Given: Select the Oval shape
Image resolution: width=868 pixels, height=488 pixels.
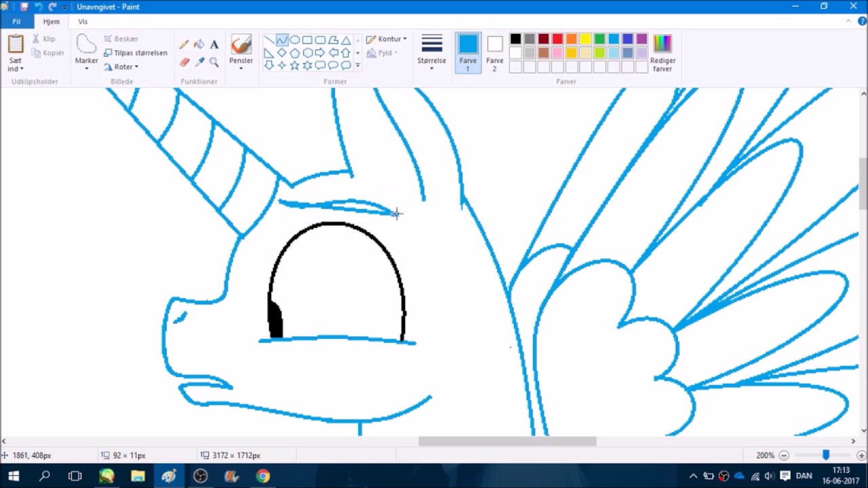Looking at the screenshot, I should click(294, 40).
